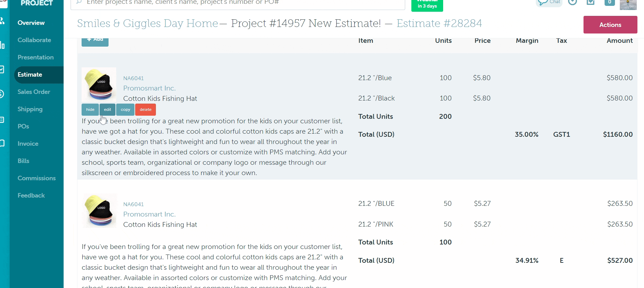Click the clock reminders icon in top bar
This screenshot has width=644, height=288.
(573, 2)
